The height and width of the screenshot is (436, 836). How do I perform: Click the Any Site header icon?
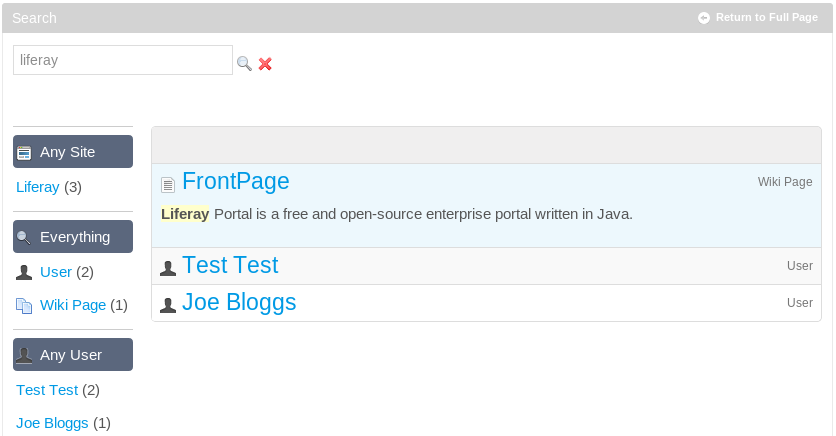tap(25, 153)
